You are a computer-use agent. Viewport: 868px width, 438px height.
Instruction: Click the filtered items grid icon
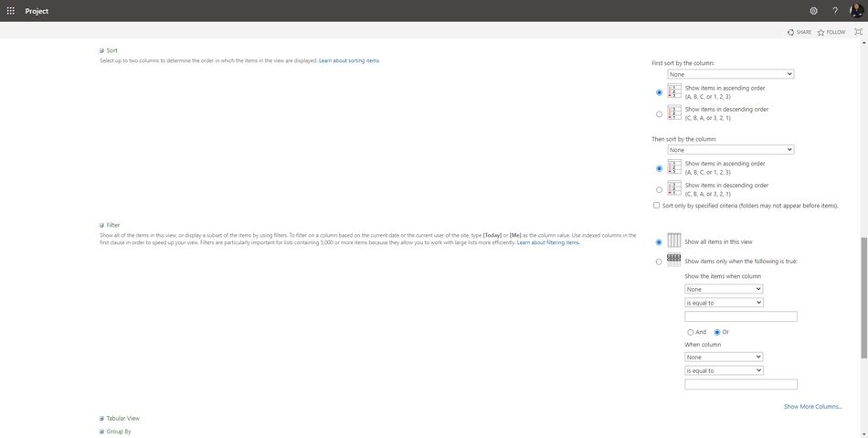point(674,260)
